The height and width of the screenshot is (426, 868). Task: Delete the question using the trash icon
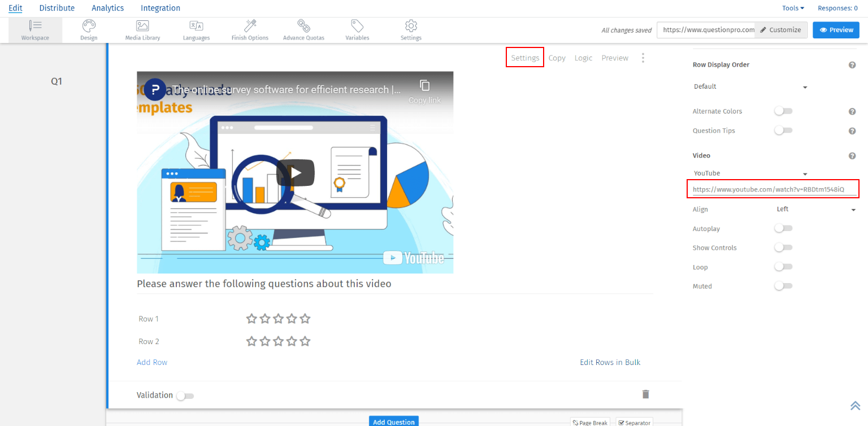coord(646,394)
